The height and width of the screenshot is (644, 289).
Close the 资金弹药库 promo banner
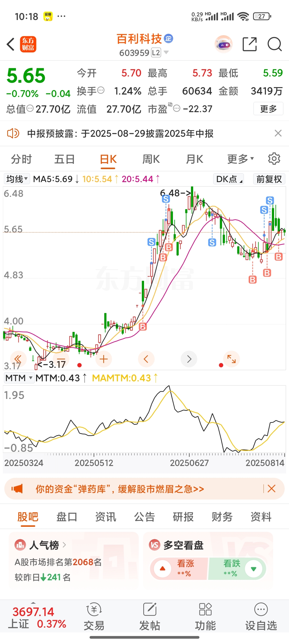271,488
